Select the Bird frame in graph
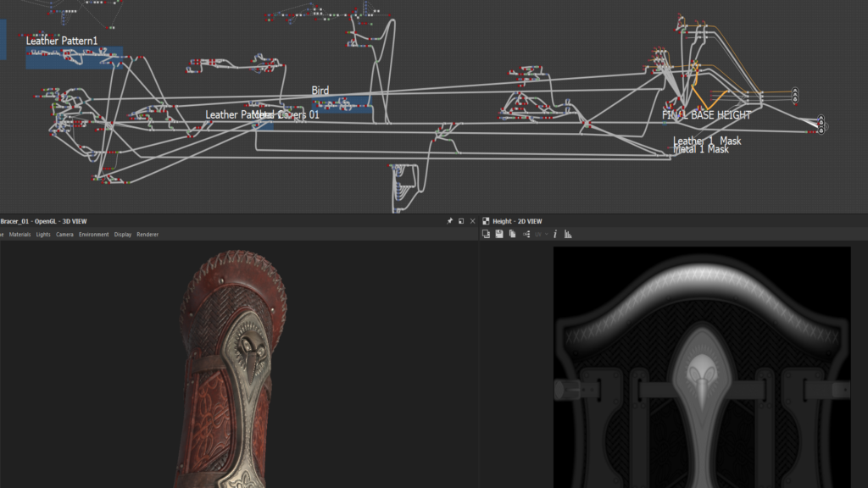The height and width of the screenshot is (488, 868). tap(320, 91)
